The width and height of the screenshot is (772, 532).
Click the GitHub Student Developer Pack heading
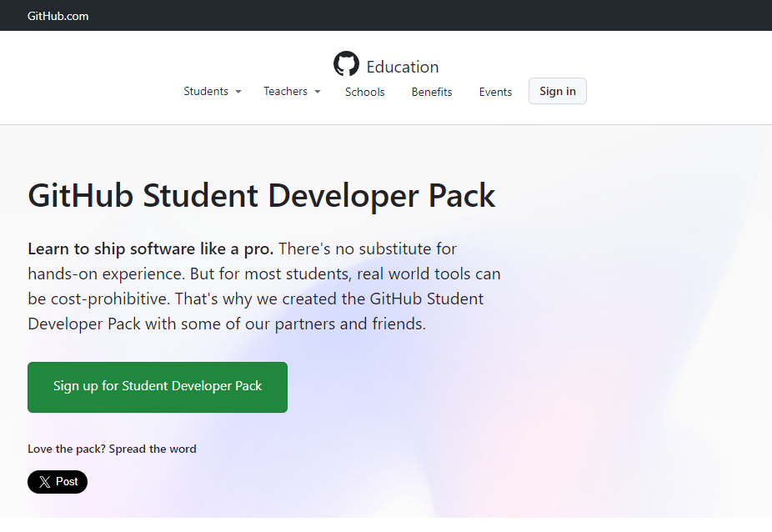pyautogui.click(x=262, y=196)
